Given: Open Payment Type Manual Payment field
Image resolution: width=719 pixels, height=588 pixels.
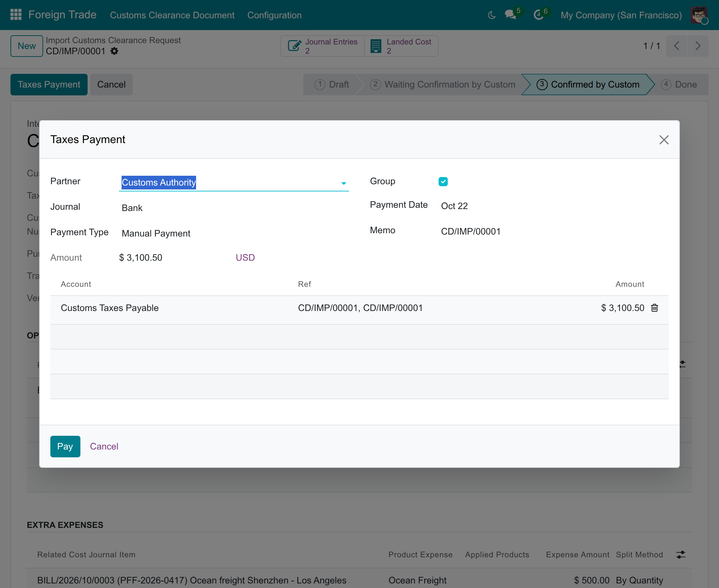Looking at the screenshot, I should coord(234,233).
